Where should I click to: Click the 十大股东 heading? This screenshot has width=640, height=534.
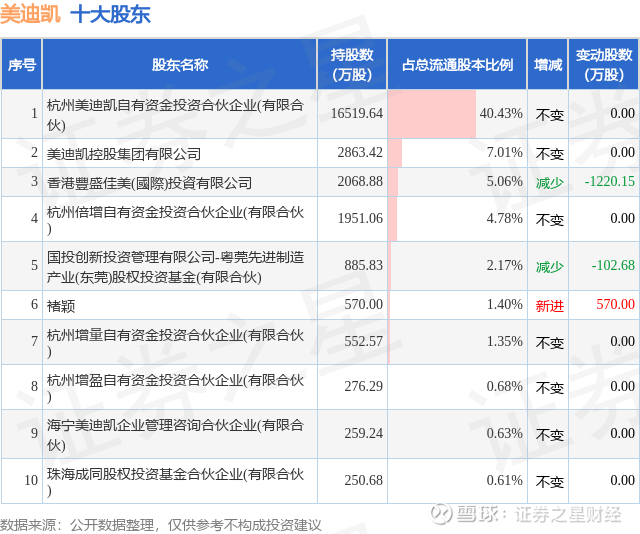coord(111,15)
